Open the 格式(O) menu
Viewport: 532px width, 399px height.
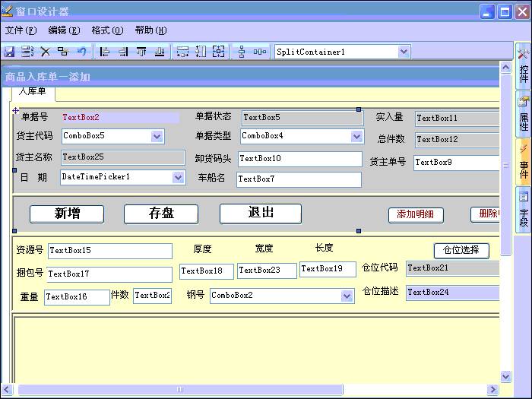coord(106,30)
